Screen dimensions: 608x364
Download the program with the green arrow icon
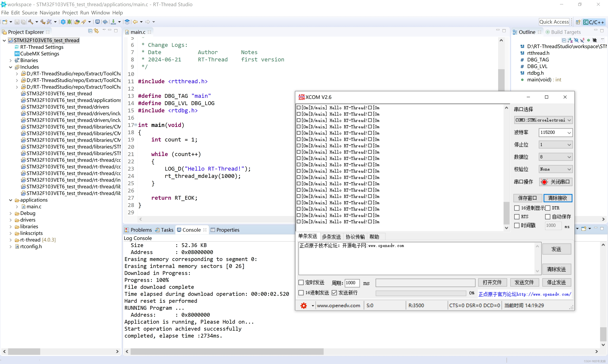(x=113, y=22)
